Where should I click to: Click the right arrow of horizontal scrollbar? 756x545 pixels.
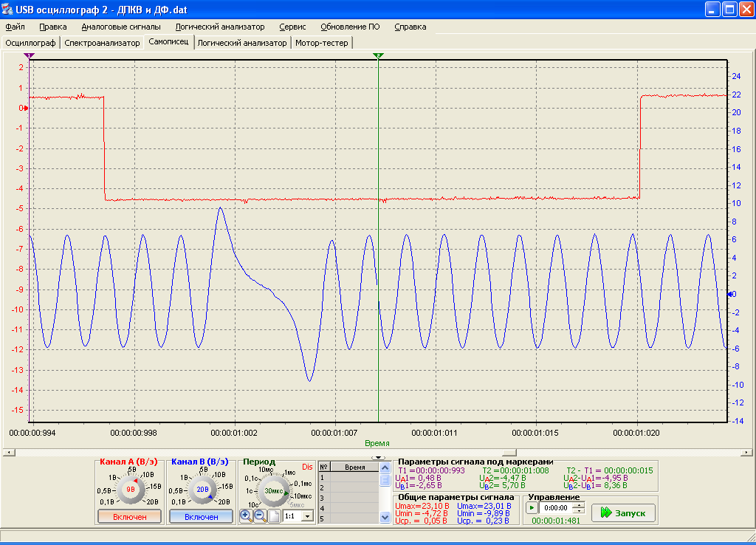click(x=746, y=453)
